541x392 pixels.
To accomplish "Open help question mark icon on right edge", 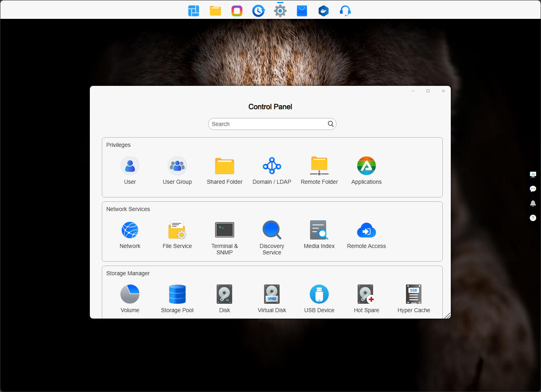I will click(x=533, y=218).
